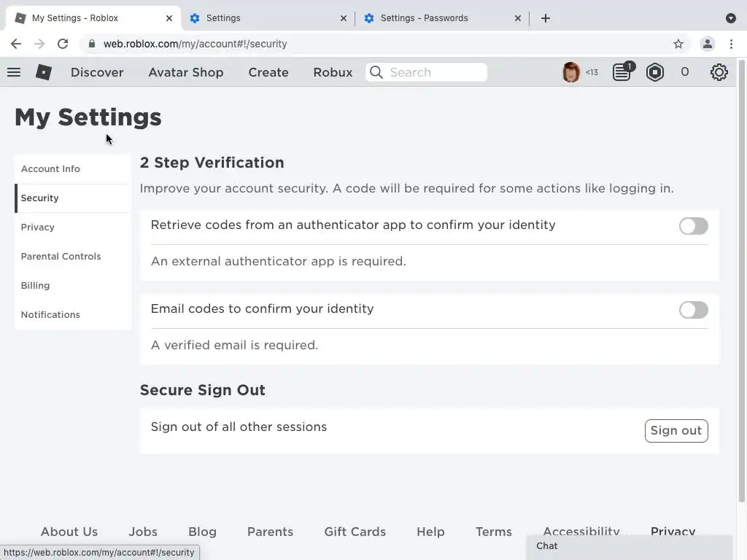Viewport: 747px width, 560px height.
Task: Click the page vertical scrollbar
Action: click(x=742, y=292)
